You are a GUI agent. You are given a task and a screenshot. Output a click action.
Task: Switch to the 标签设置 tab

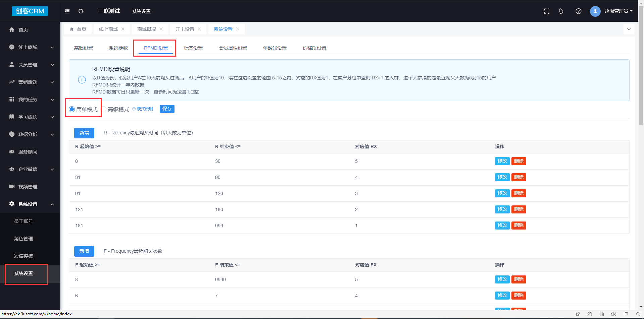pos(193,48)
